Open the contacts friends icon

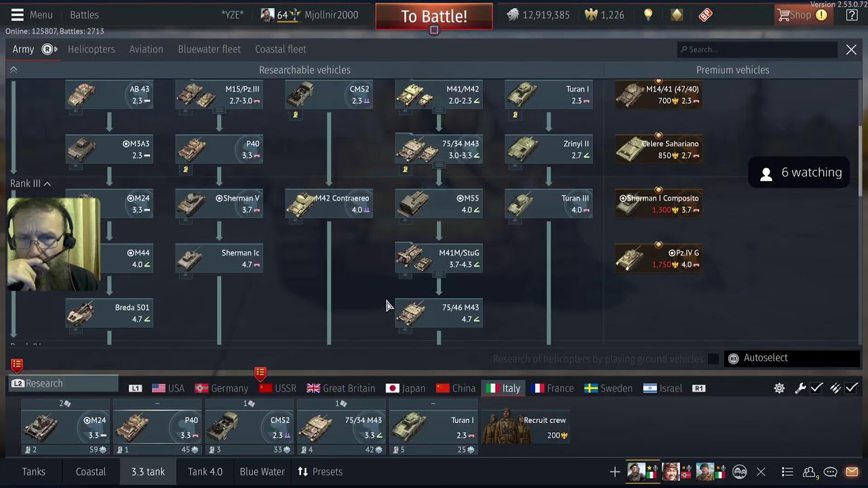pyautogui.click(x=809, y=472)
